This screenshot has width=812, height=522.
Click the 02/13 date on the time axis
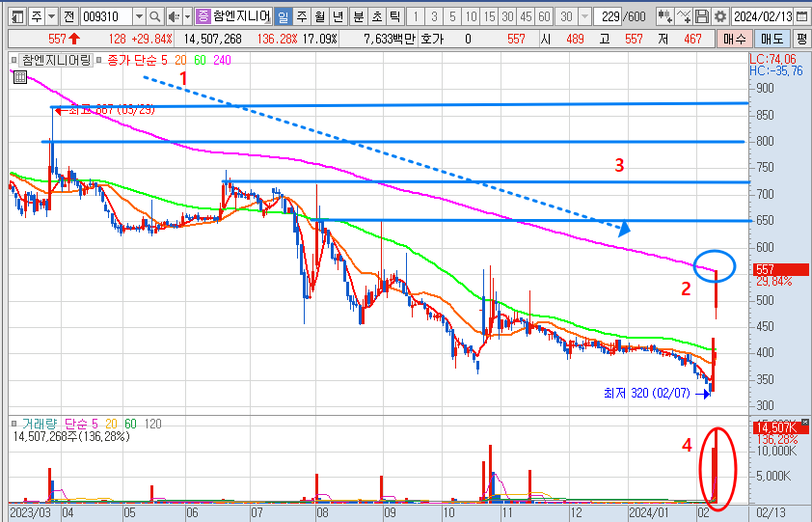pyautogui.click(x=771, y=512)
